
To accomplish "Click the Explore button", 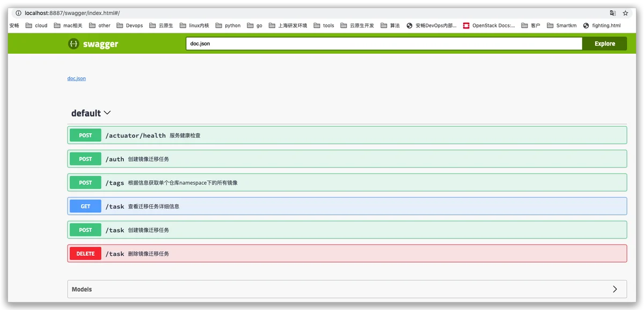I will click(605, 44).
